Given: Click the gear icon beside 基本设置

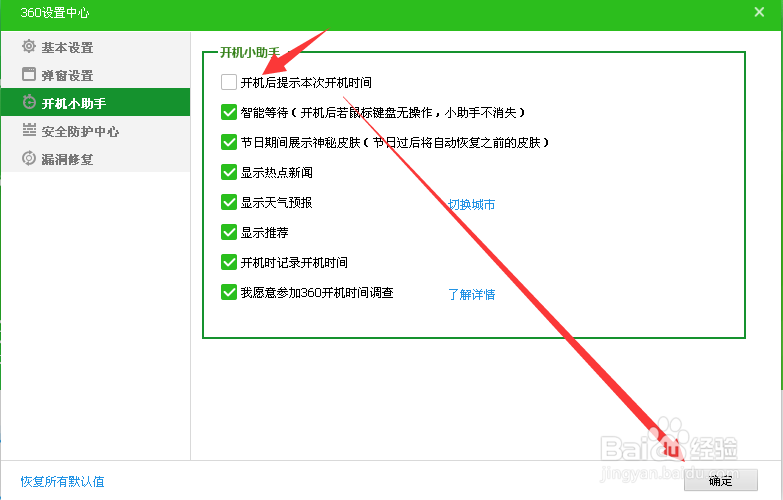Looking at the screenshot, I should [x=29, y=46].
